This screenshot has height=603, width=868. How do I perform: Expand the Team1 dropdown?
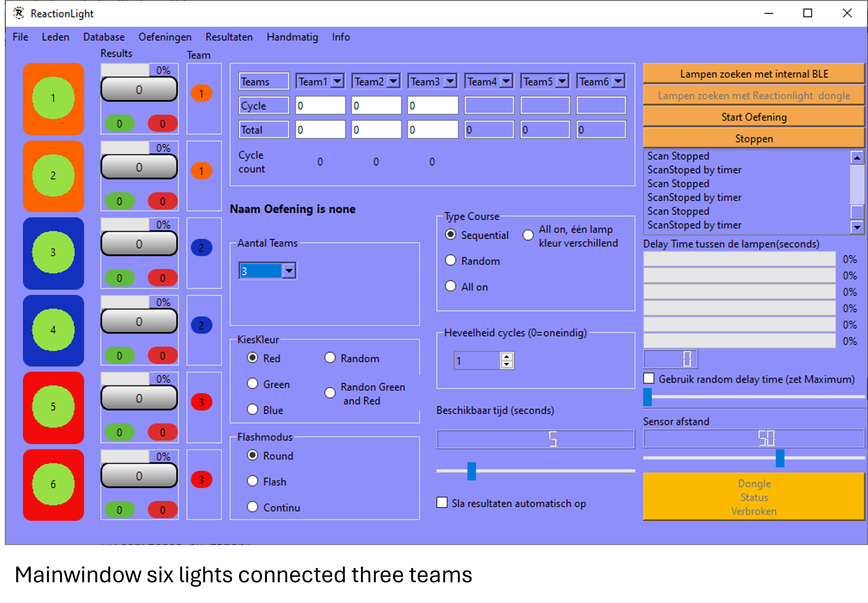pyautogui.click(x=337, y=81)
